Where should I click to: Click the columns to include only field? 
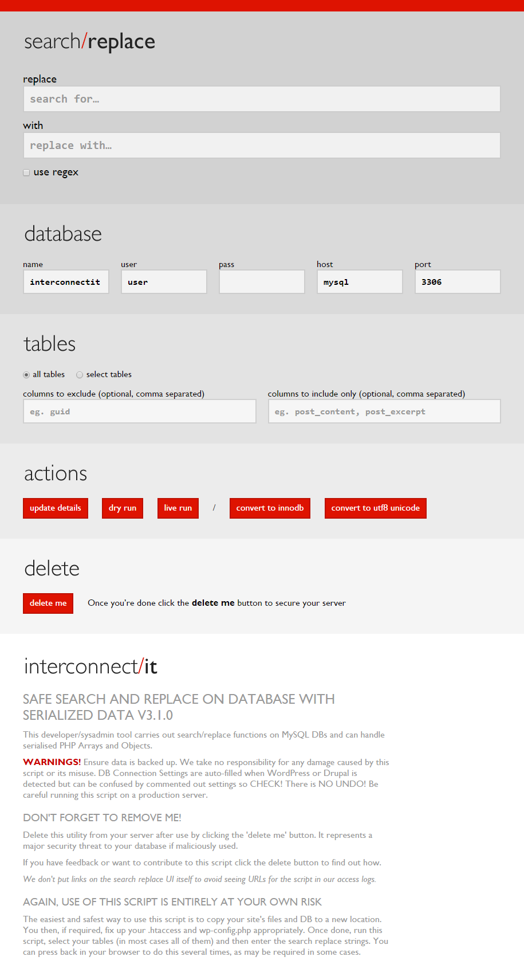384,411
